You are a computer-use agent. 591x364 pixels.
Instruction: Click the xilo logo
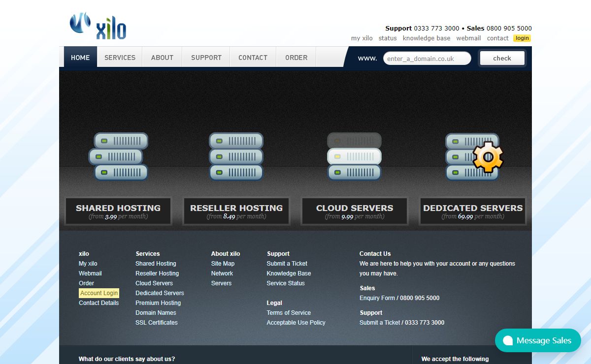98,26
